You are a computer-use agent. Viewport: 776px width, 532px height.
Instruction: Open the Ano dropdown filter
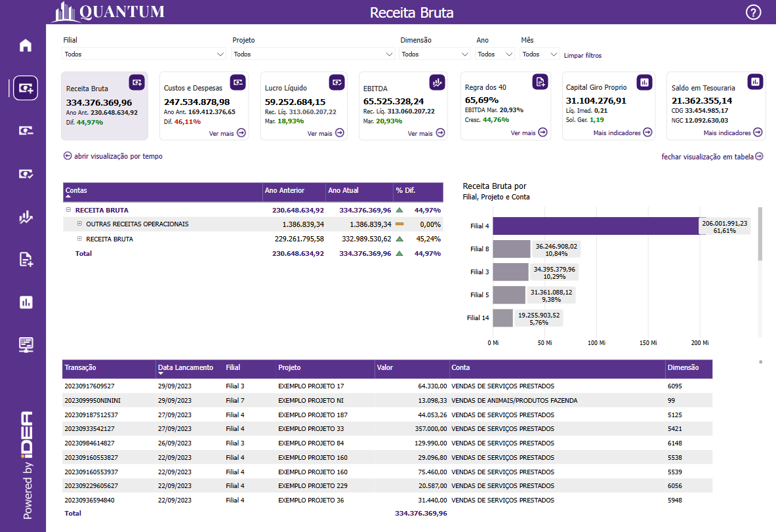click(495, 54)
